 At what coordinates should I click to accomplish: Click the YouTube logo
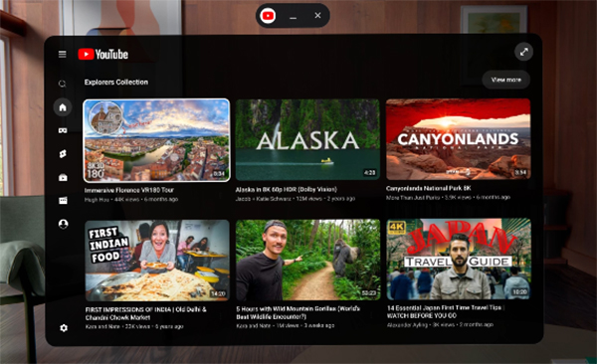[103, 55]
